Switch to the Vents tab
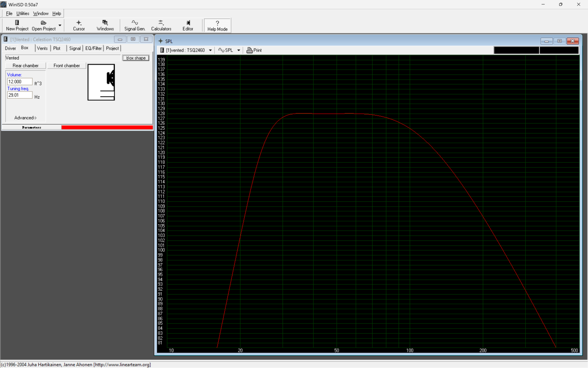 42,48
